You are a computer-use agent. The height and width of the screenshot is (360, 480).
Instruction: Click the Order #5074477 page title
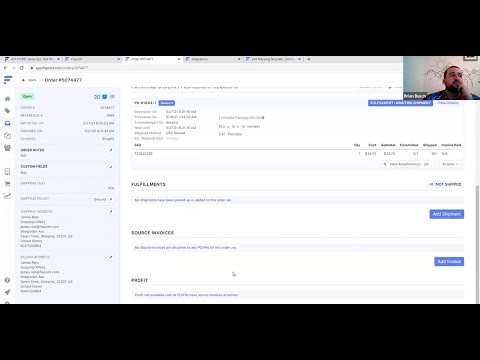[x=63, y=80]
